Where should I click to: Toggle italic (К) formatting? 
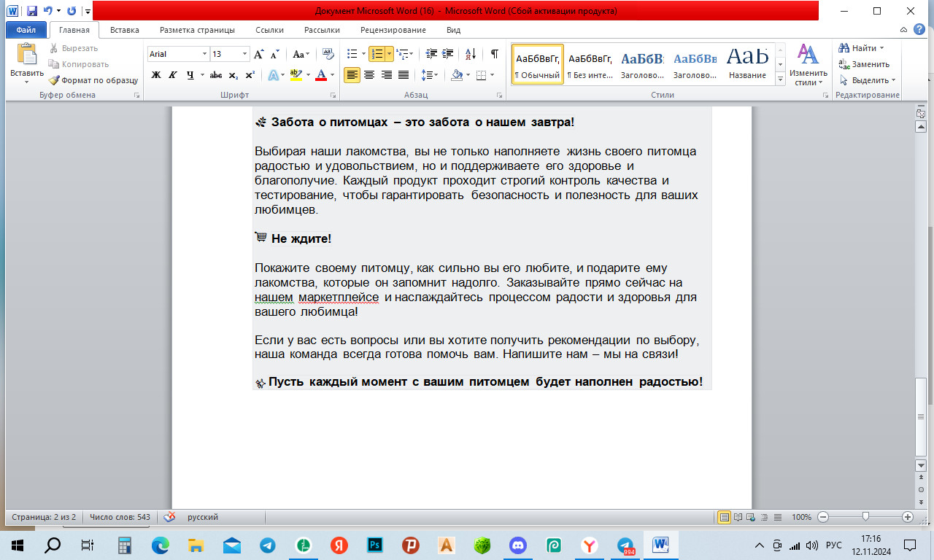[173, 75]
